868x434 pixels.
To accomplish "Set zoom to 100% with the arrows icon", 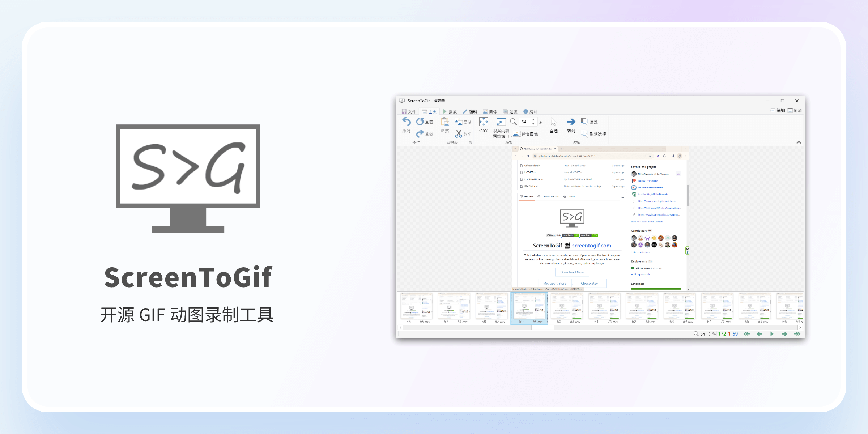I will (x=484, y=122).
